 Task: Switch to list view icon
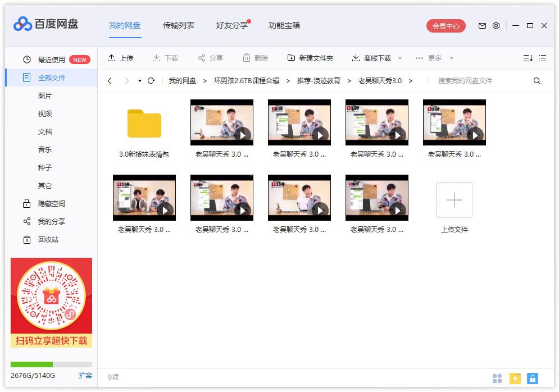pos(542,58)
